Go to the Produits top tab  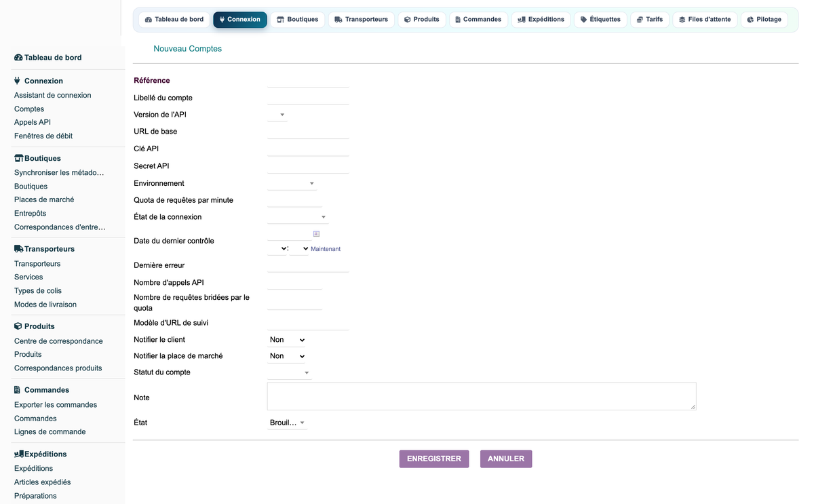pyautogui.click(x=422, y=20)
